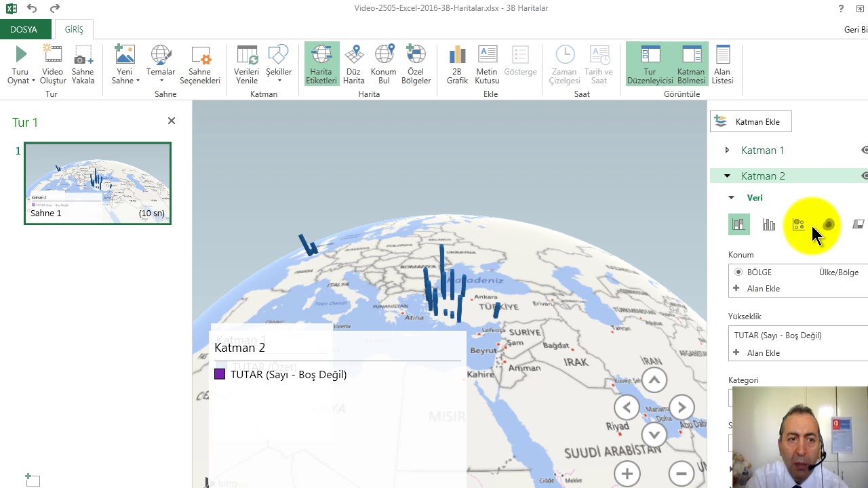Select Sahne 1 scene thumbnail
Viewport: 868px width, 488px height.
98,183
